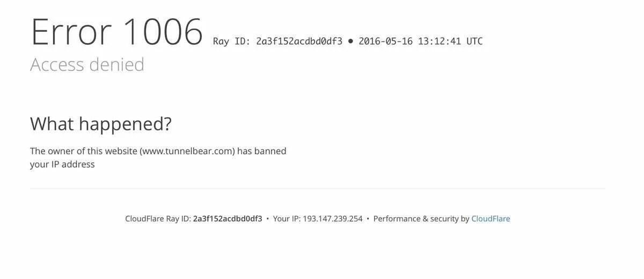Image resolution: width=644 pixels, height=279 pixels.
Task: Click the bullet separator after the IP address
Action: [368, 219]
